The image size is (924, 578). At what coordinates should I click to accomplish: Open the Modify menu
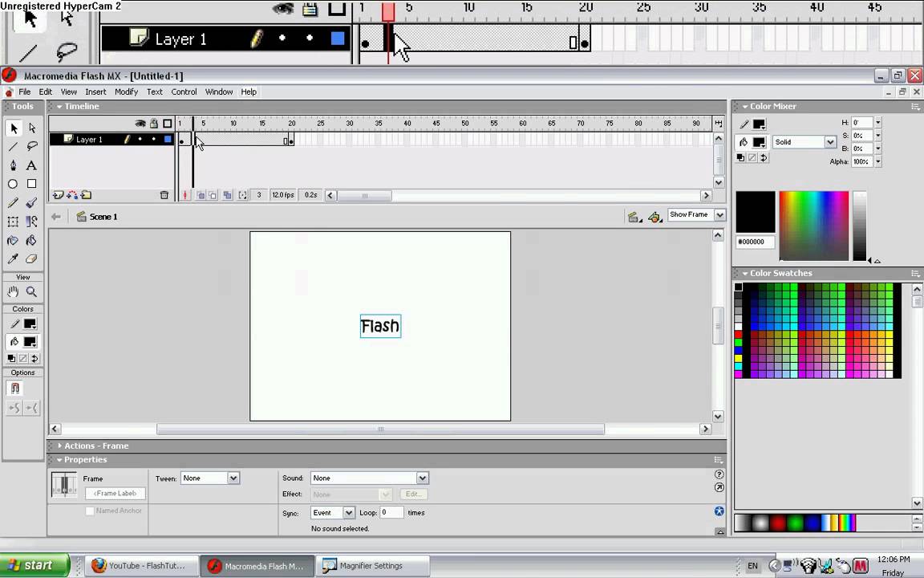click(126, 92)
